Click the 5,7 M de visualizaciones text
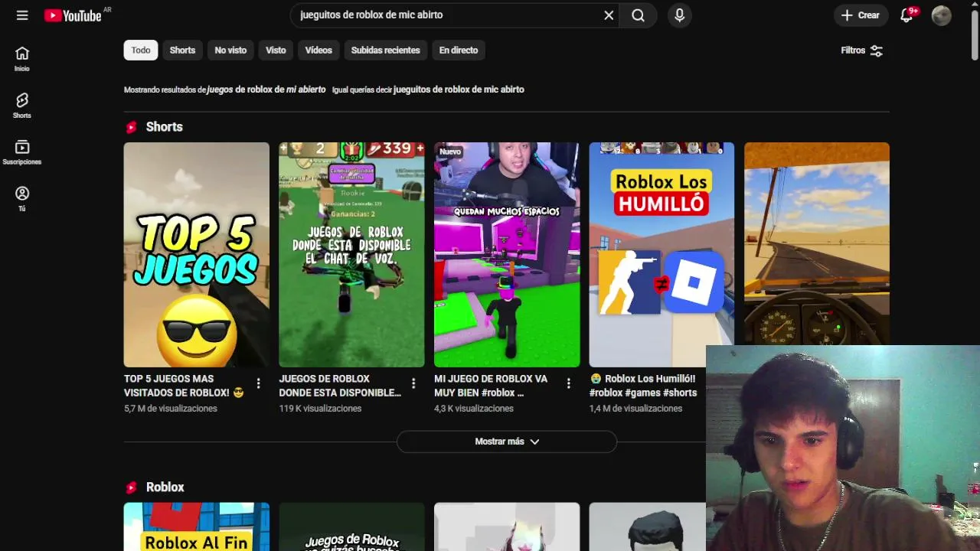 (171, 409)
